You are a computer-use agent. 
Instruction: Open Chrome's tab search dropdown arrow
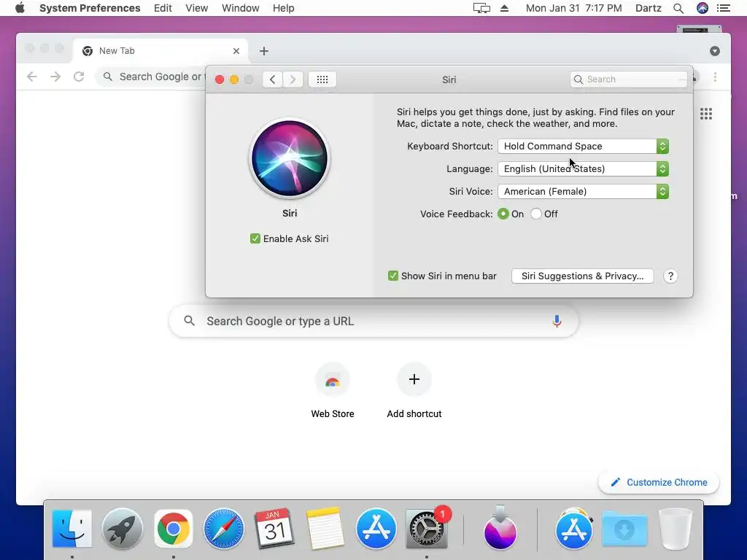click(715, 51)
